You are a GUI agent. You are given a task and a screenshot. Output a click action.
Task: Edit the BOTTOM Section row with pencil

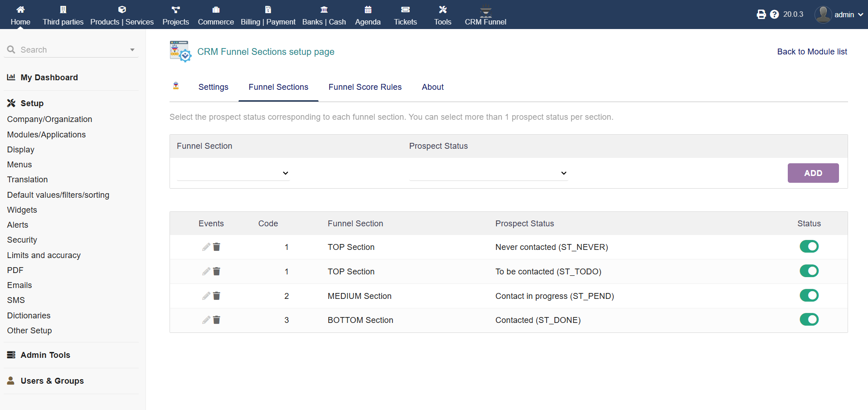click(x=206, y=320)
